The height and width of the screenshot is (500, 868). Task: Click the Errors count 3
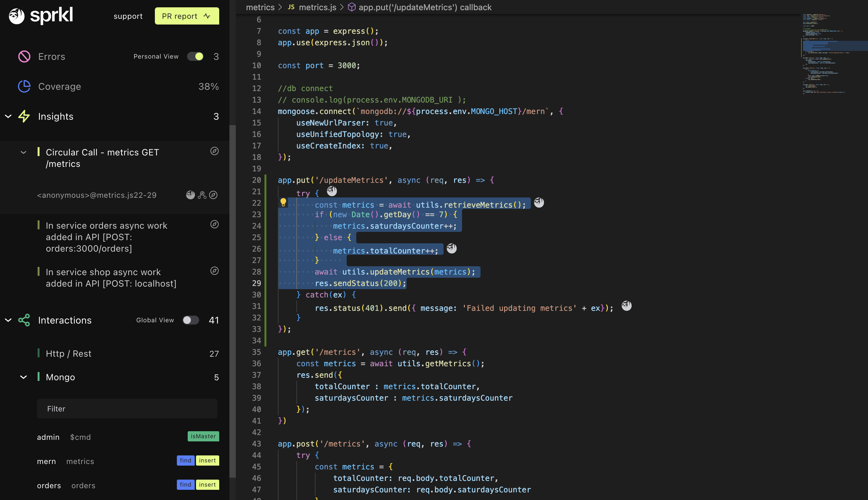click(216, 57)
